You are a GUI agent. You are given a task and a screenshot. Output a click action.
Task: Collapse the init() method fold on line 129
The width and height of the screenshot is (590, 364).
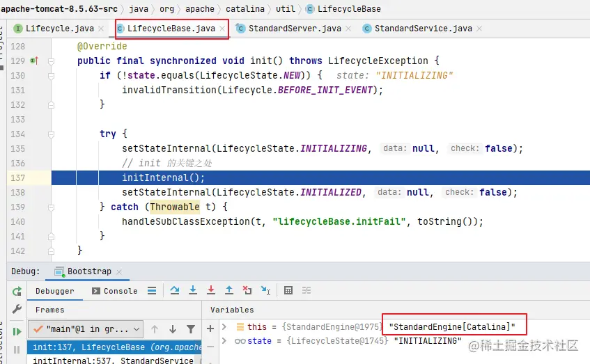point(51,61)
